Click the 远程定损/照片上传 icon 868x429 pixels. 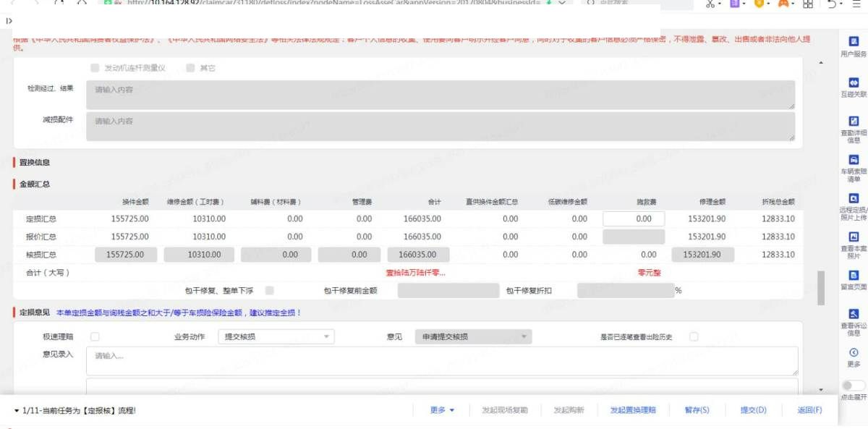pos(854,198)
